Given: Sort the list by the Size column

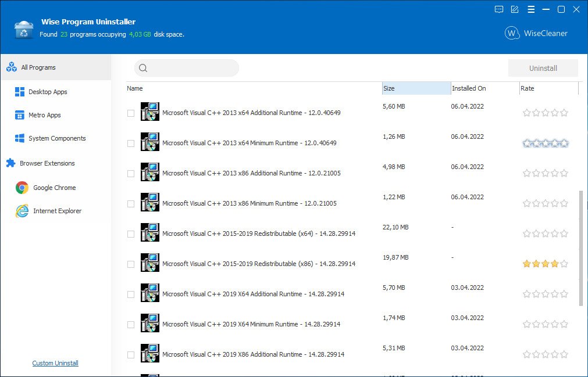Looking at the screenshot, I should (416, 88).
